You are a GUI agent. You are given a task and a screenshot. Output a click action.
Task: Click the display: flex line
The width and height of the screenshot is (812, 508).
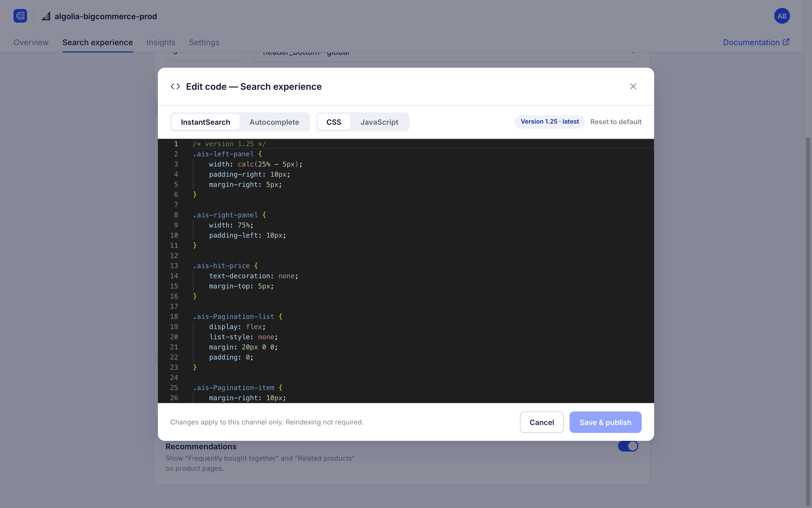[237, 327]
